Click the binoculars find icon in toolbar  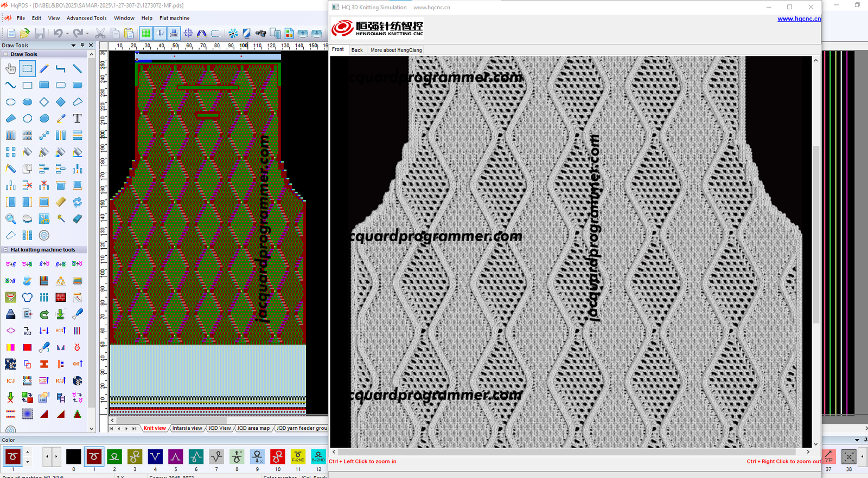tap(260, 34)
